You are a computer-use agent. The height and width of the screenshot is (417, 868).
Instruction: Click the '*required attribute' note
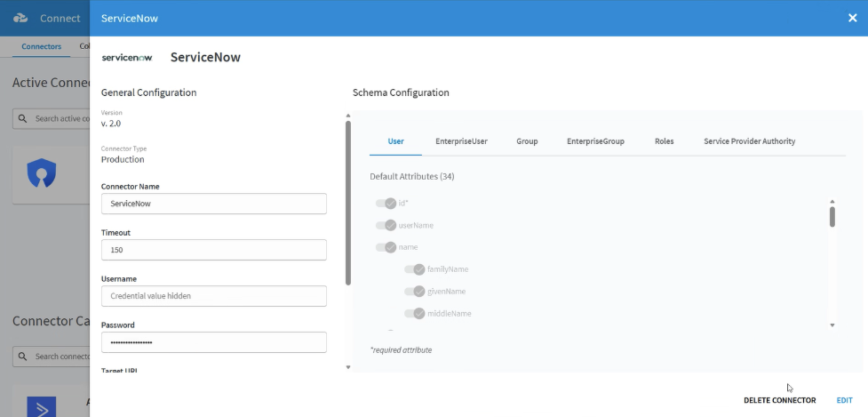tap(401, 350)
